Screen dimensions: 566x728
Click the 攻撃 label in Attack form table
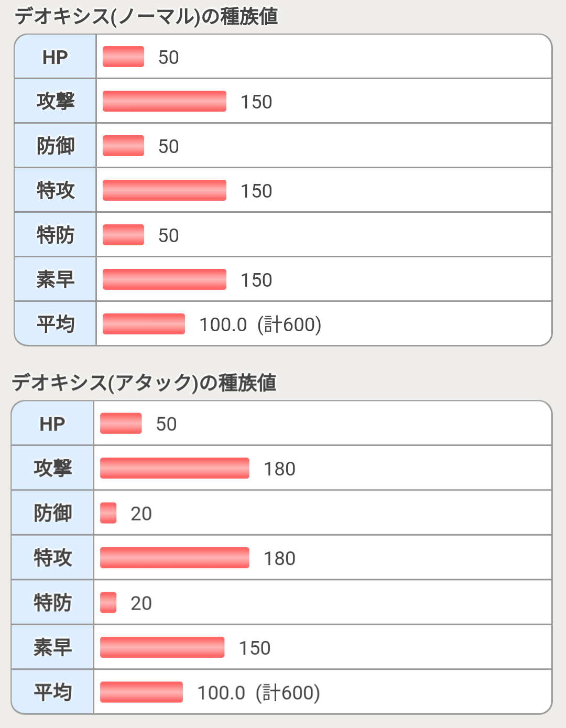click(x=52, y=468)
